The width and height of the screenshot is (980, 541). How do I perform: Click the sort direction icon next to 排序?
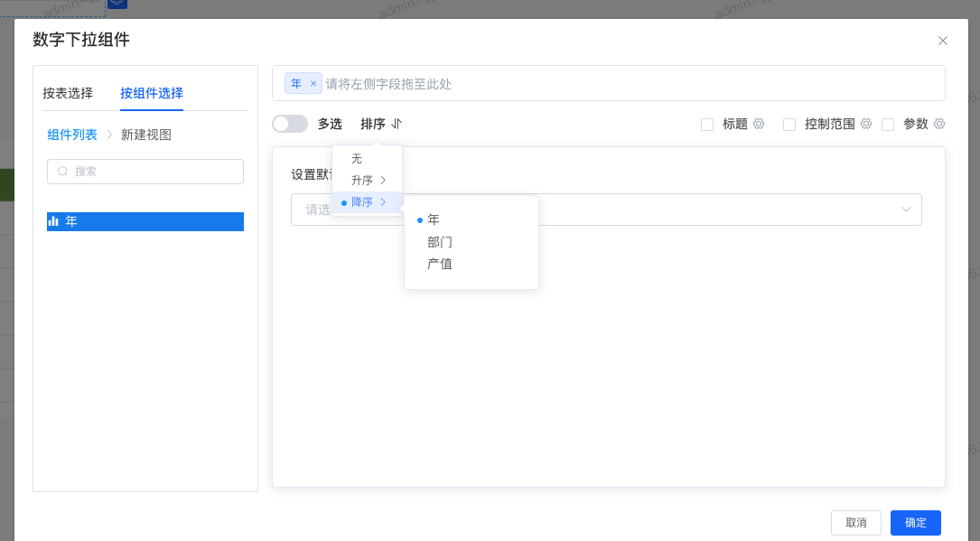395,124
